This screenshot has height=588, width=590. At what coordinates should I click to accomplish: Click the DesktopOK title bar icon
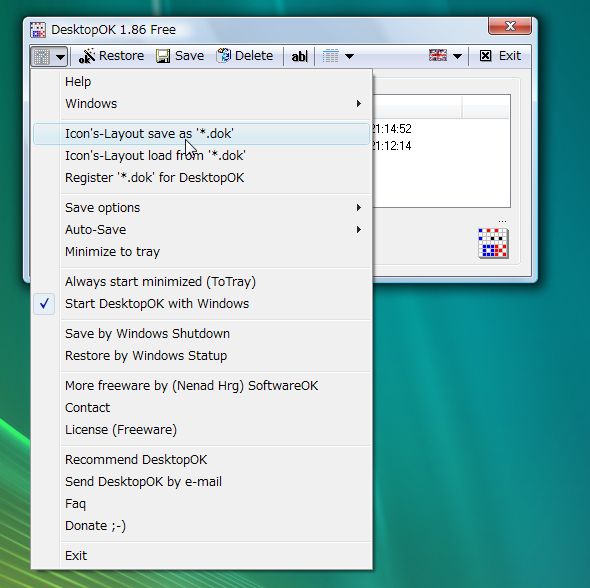point(38,30)
